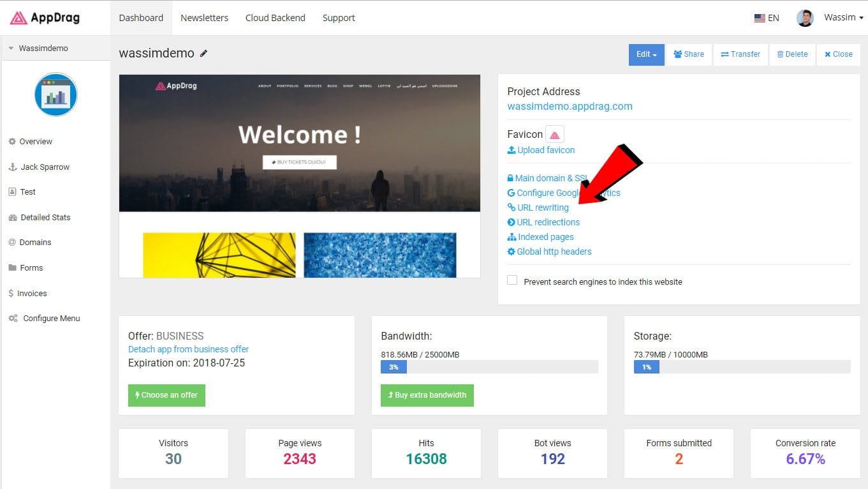Viewport: 868px width, 489px height.
Task: Click the Detailed Stats dashboard icon
Action: click(x=13, y=218)
